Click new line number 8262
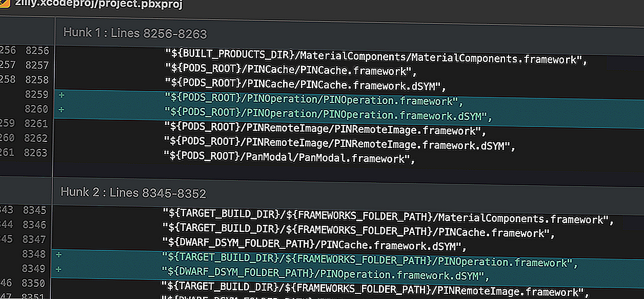This screenshot has height=299, width=644. [x=37, y=138]
